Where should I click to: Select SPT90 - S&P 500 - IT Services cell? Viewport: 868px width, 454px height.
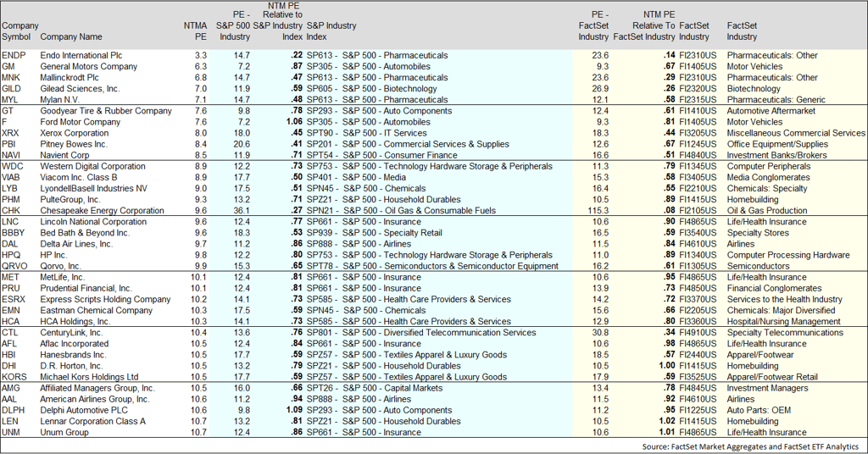[x=366, y=133]
